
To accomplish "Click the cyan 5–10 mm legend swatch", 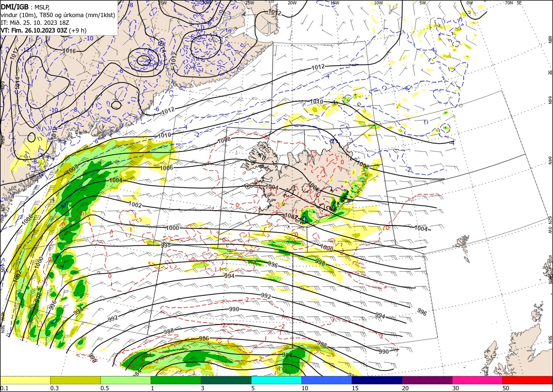I will 276,380.
